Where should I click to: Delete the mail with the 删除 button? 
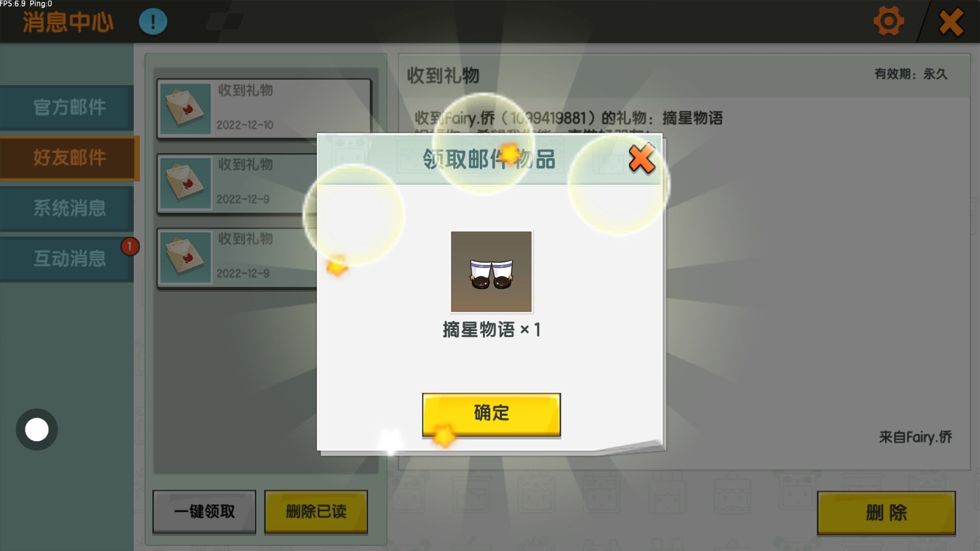(x=886, y=513)
